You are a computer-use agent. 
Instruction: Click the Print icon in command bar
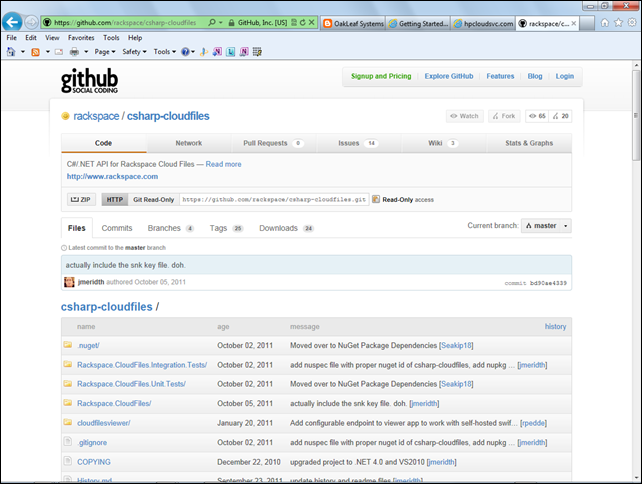74,52
